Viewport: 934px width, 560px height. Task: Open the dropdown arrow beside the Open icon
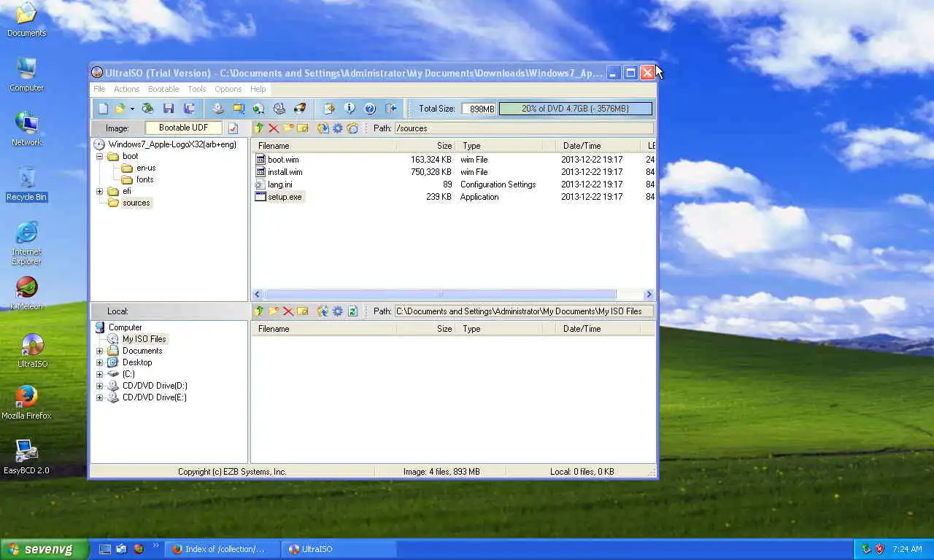(132, 109)
